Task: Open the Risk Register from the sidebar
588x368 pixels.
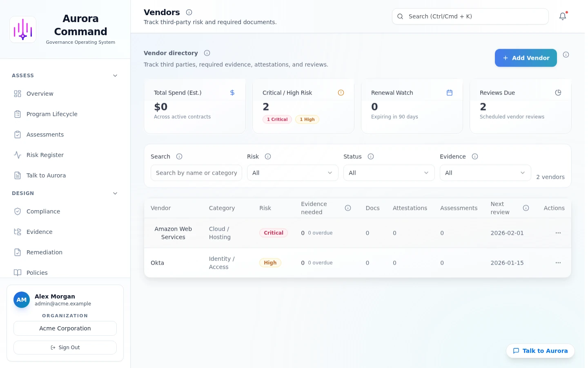Action: (x=45, y=155)
